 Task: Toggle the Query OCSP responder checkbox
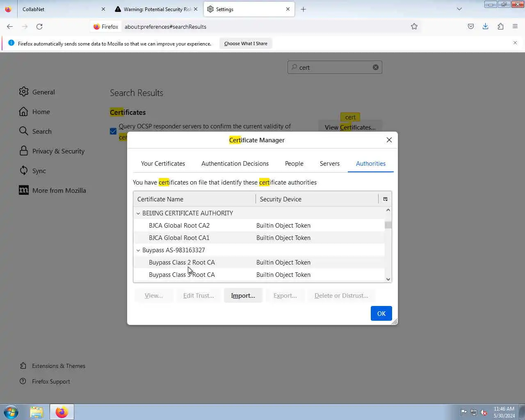click(113, 131)
